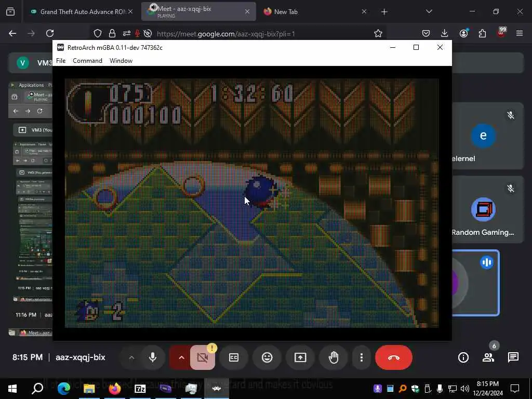Send a reaction emoji in Meet
Image resolution: width=532 pixels, height=399 pixels.
(x=267, y=357)
